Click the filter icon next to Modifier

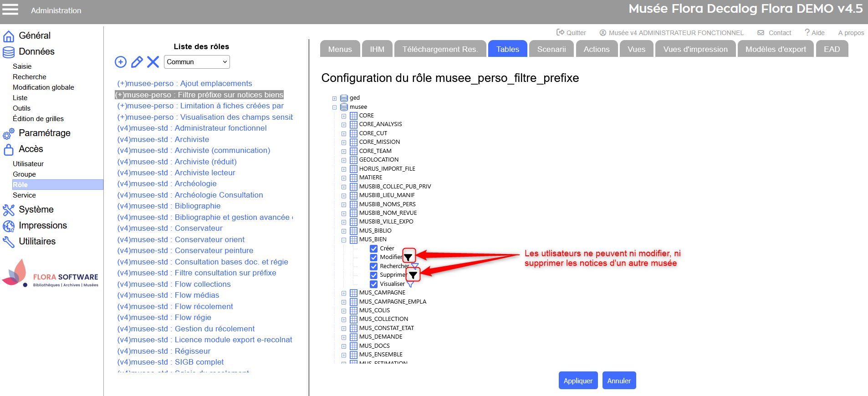[408, 257]
